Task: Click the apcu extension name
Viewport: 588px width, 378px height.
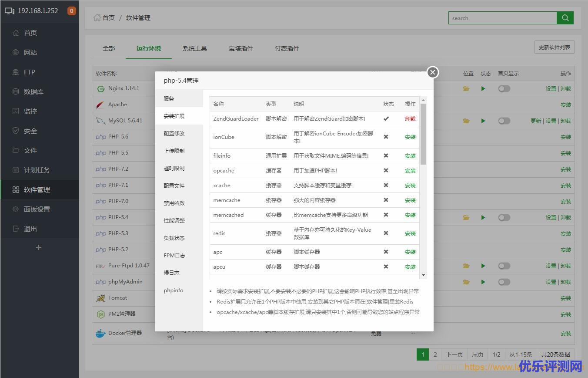Action: pyautogui.click(x=219, y=267)
